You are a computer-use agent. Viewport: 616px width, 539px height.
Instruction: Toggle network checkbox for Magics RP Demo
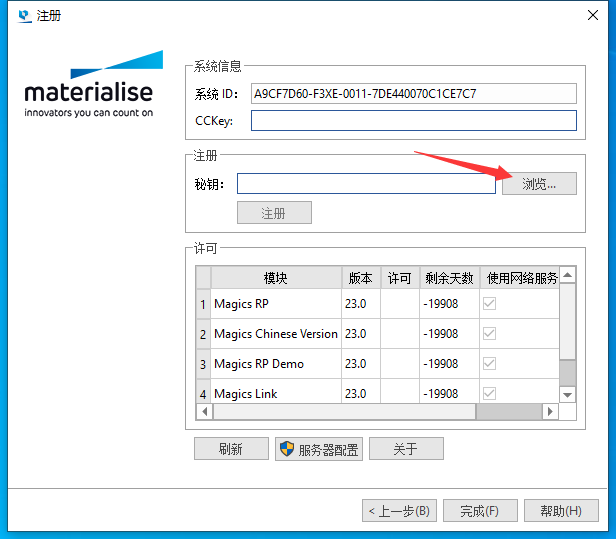(x=489, y=363)
